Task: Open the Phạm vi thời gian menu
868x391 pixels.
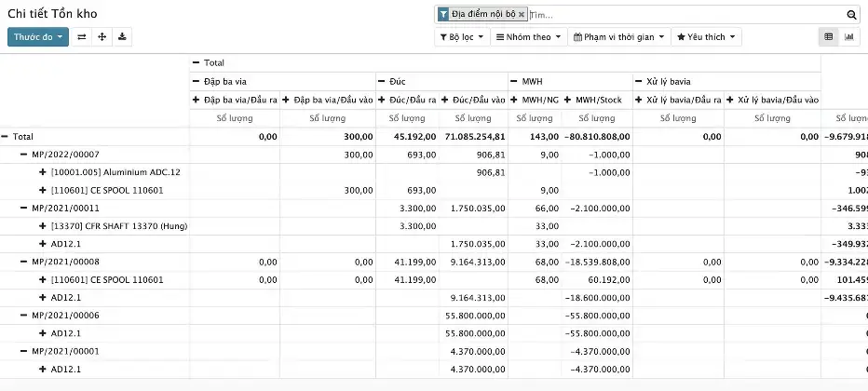Action: click(x=619, y=37)
